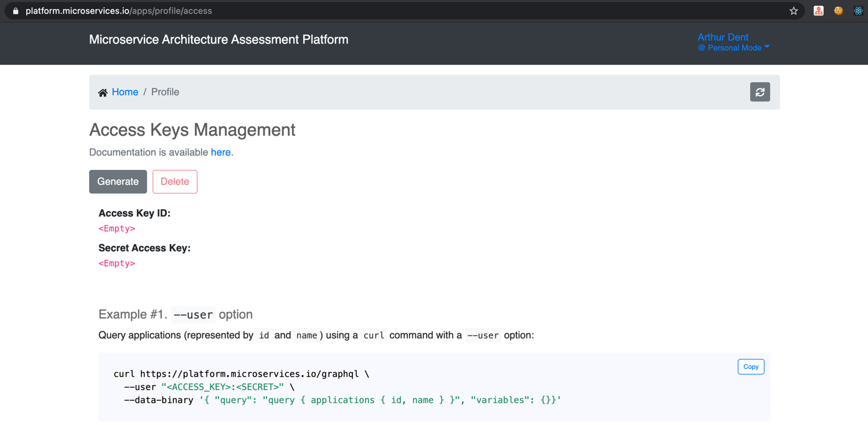Click the Microservice Architecture Assessment Platform title

click(x=219, y=39)
